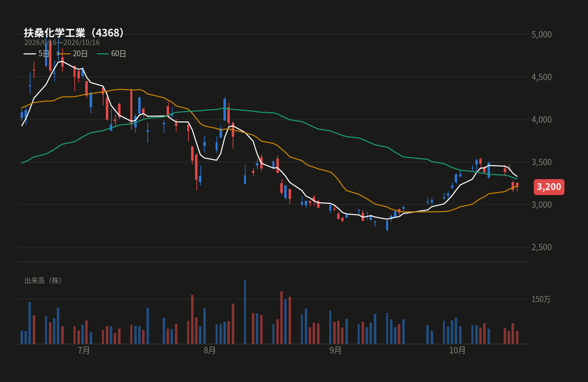Viewport: 588px width, 382px height.
Task: Click the 出来高（株） volume panel label
Action: pos(45,281)
